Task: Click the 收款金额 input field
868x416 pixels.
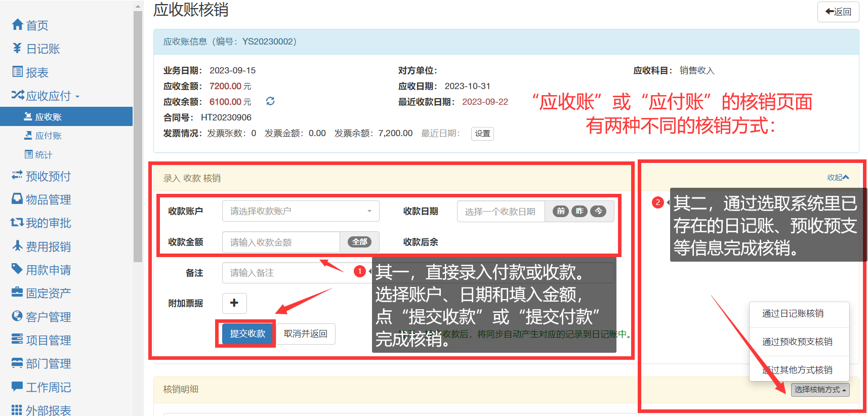Action: [x=281, y=242]
